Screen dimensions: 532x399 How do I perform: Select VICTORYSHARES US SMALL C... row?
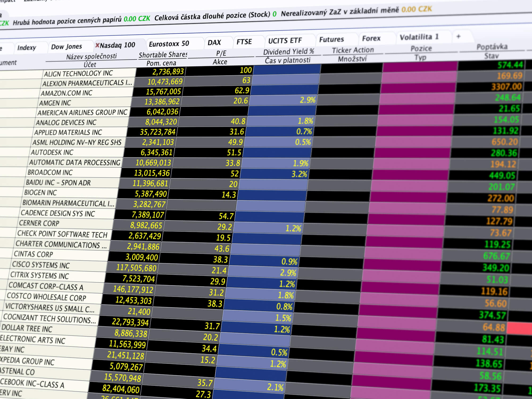click(x=50, y=308)
